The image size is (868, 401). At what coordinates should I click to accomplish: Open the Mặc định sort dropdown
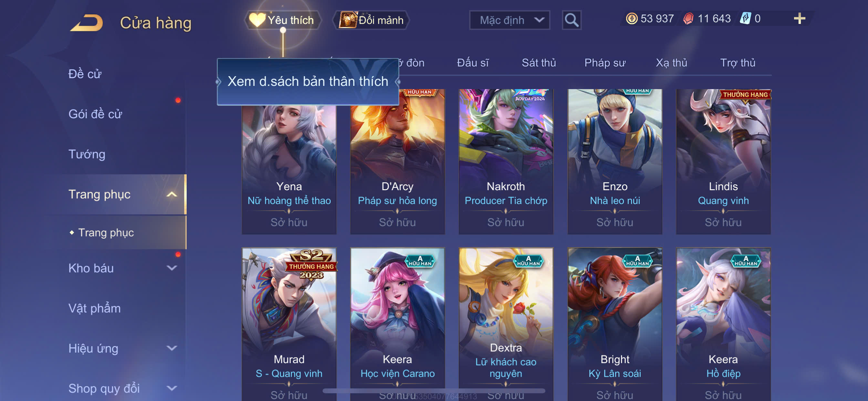(510, 20)
